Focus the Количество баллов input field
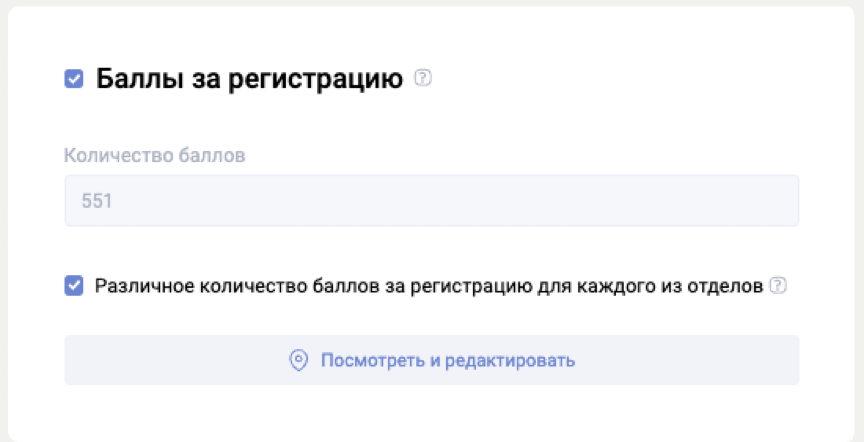 click(x=432, y=201)
